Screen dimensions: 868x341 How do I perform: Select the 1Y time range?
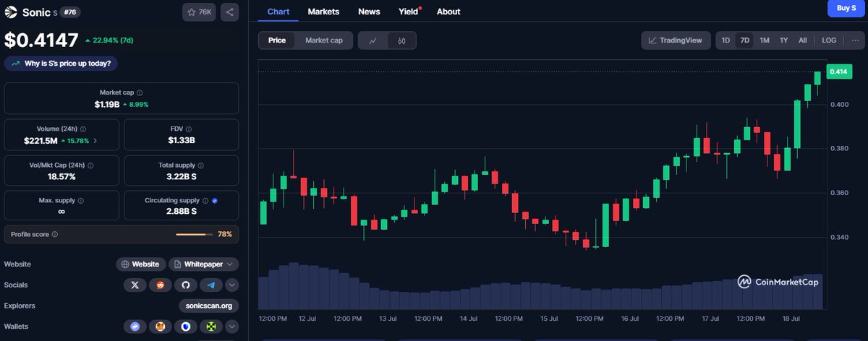click(783, 40)
